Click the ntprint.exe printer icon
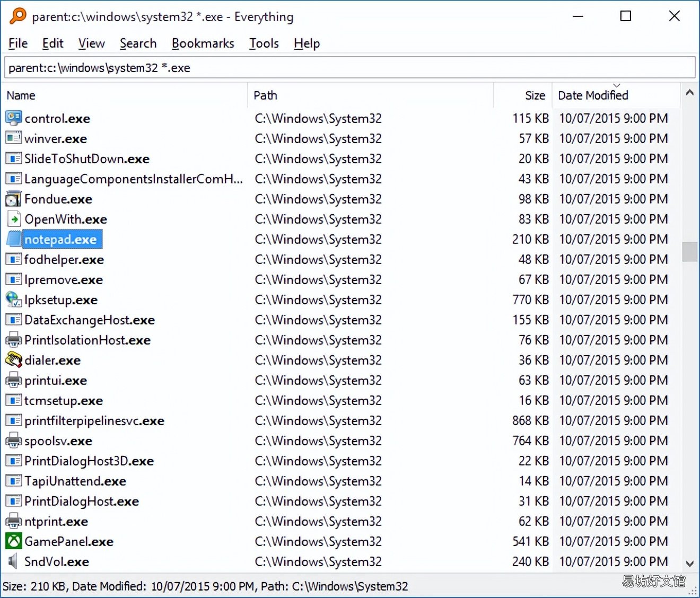 (x=13, y=521)
